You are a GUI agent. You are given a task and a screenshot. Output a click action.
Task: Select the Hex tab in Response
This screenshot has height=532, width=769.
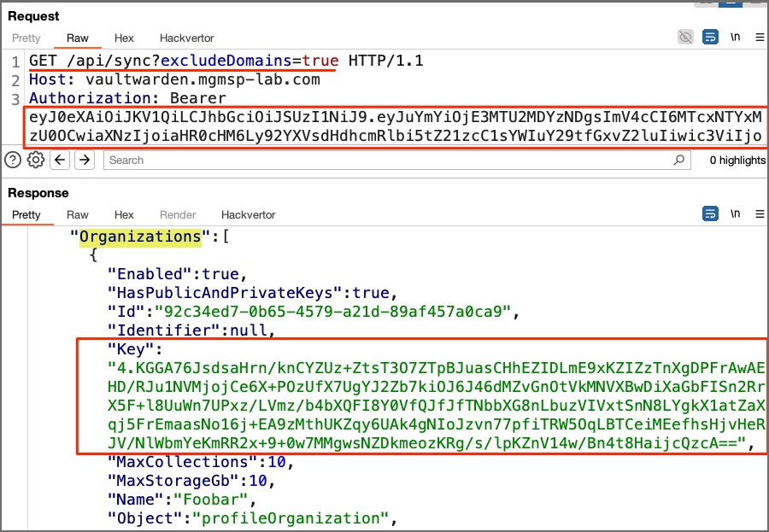tap(124, 215)
